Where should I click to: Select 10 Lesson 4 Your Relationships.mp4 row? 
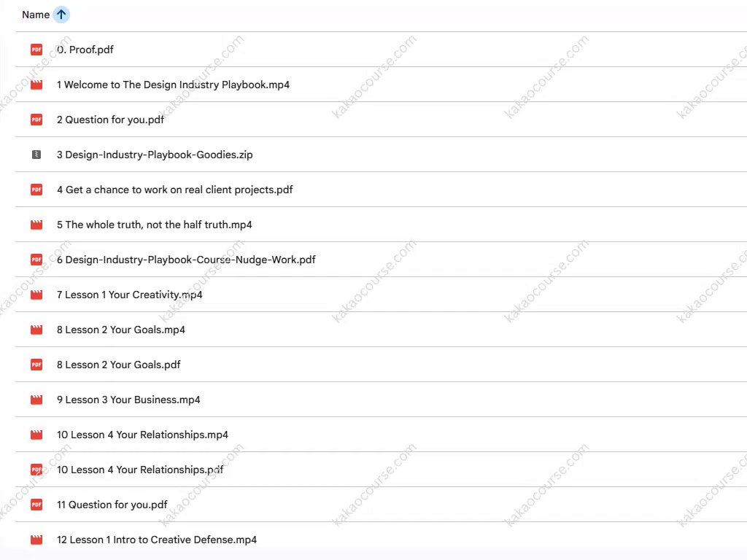point(142,435)
